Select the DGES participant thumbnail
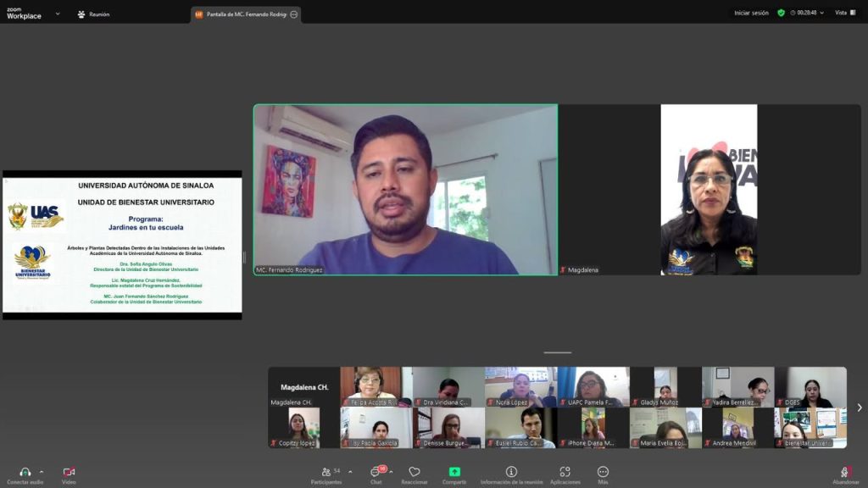The height and width of the screenshot is (488, 868). tap(810, 386)
